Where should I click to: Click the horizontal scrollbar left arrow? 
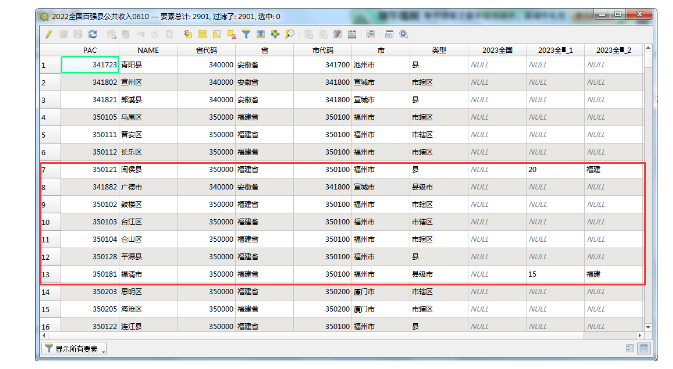(x=44, y=336)
